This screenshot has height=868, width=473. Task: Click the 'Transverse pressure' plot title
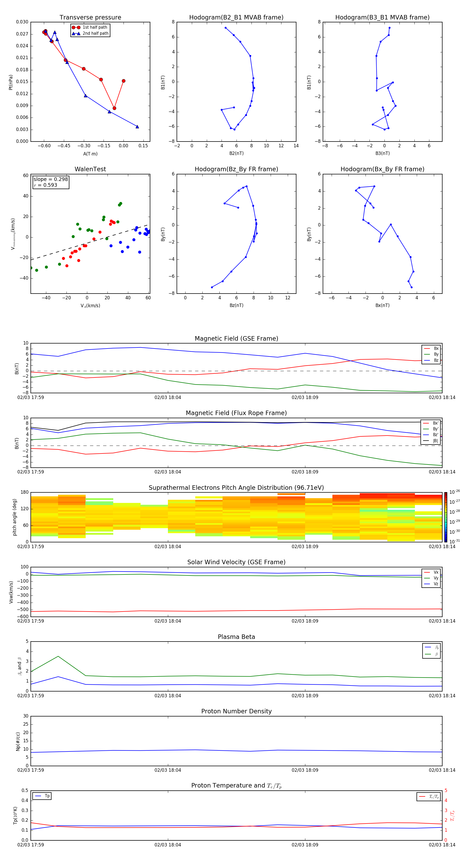(90, 18)
